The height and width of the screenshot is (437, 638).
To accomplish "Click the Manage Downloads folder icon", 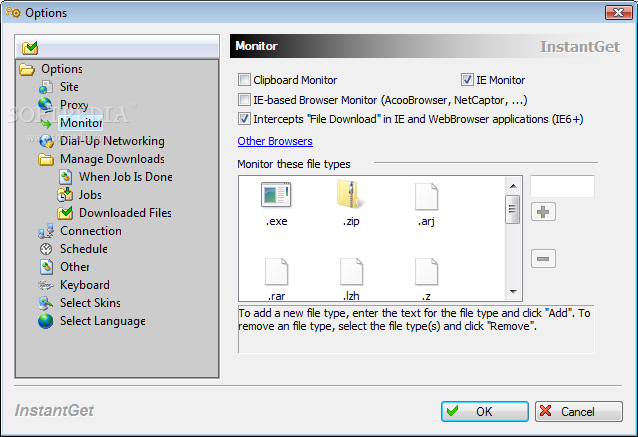I will (x=46, y=160).
